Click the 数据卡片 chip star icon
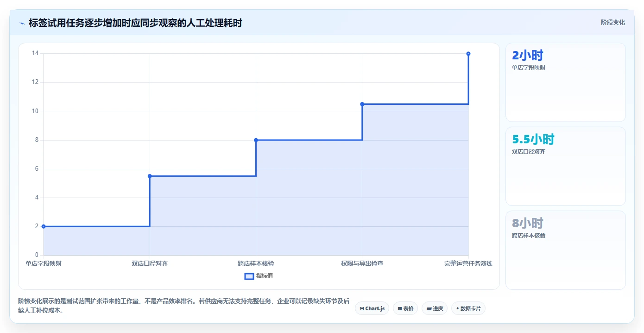Screen dimensions: 644x333 [x=457, y=308]
